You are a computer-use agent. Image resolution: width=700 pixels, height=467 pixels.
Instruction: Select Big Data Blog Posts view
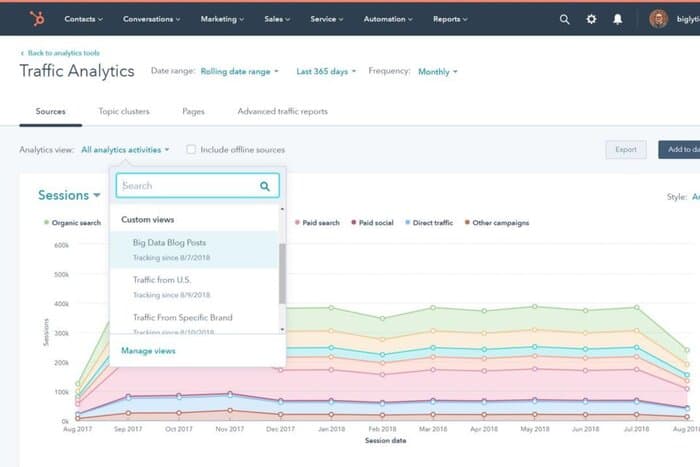(x=194, y=250)
